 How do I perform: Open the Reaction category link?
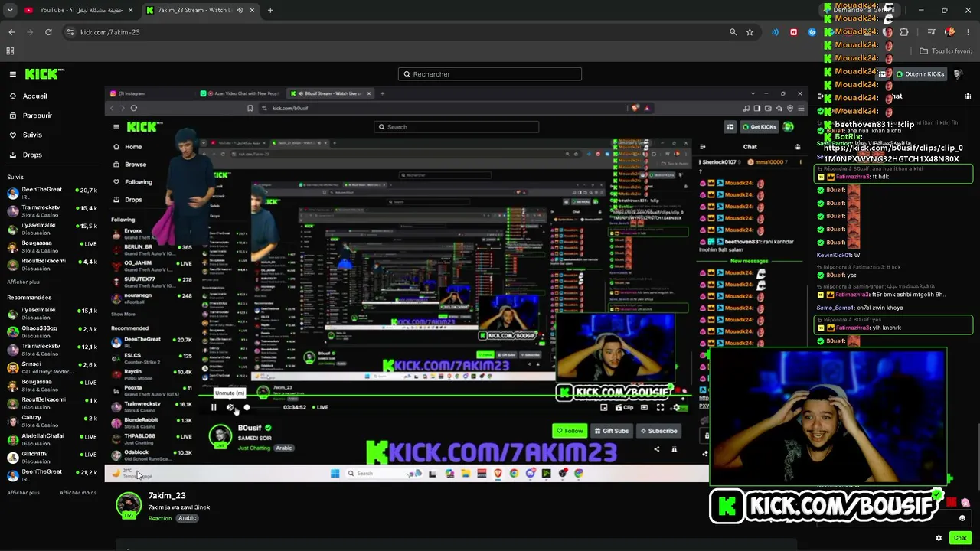point(160,518)
